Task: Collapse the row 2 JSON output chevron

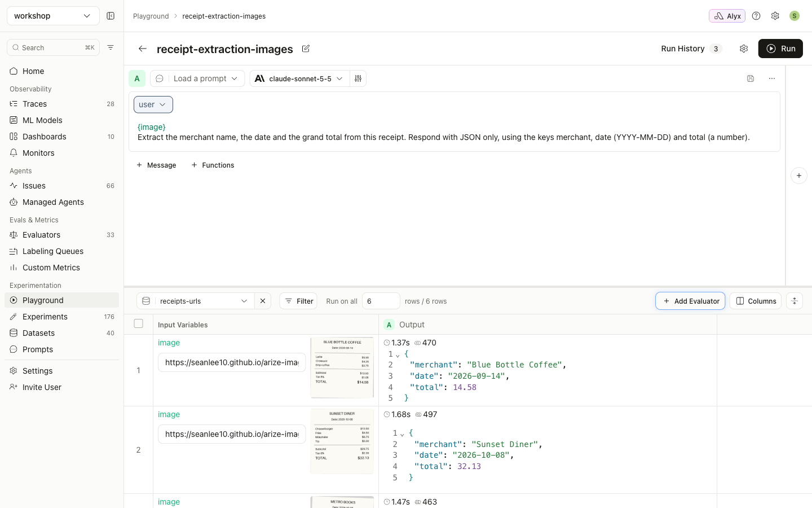Action: (402, 434)
